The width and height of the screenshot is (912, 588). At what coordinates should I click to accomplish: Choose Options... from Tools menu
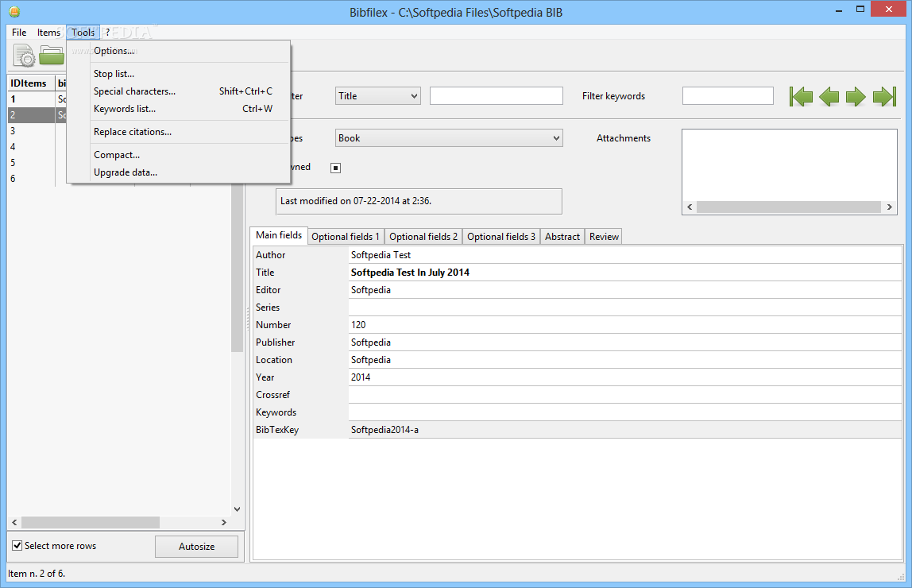pos(178,51)
